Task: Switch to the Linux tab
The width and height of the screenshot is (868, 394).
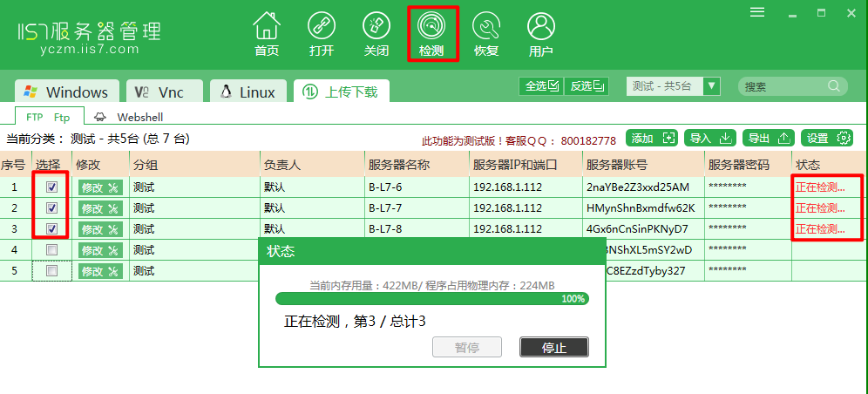Action: (248, 92)
